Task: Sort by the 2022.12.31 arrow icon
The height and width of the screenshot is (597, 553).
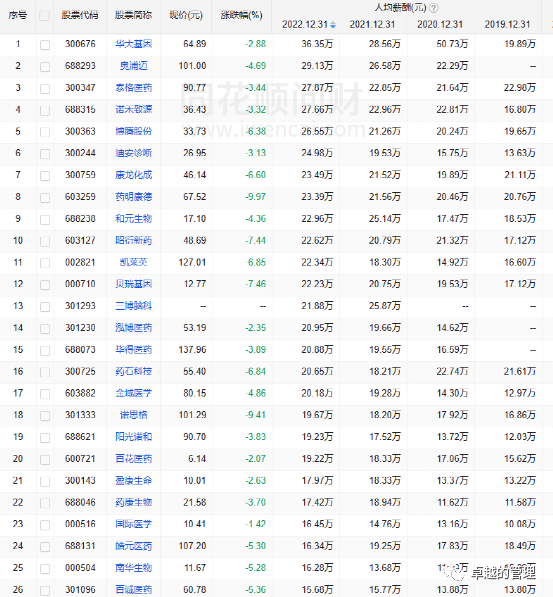Action: (333, 25)
